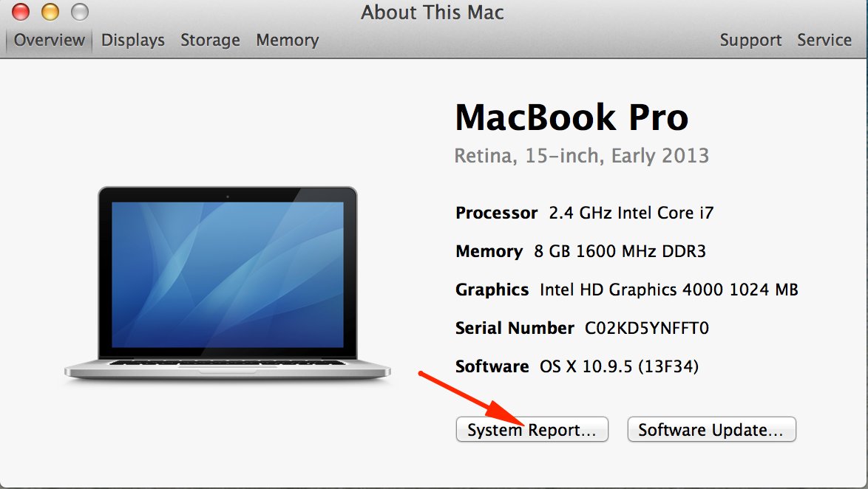The image size is (868, 489).
Task: Close the About This Mac window
Action: 21,12
